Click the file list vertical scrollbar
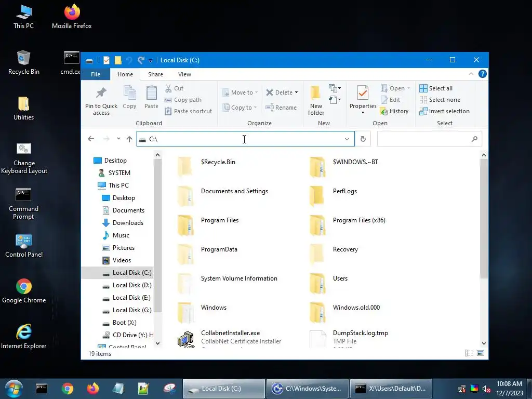 pos(484,219)
